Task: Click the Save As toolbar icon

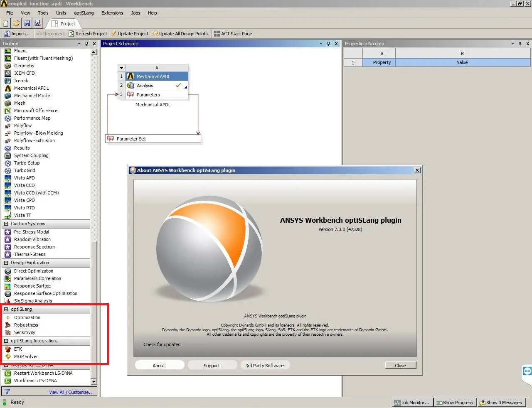Action: 37,24
